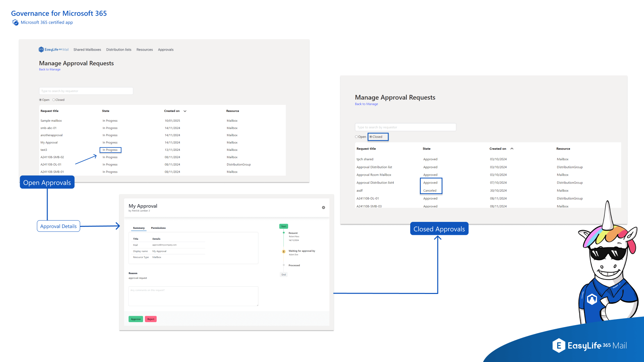Click the ascending sort chevron on Created on
Image resolution: width=644 pixels, height=362 pixels.
pyautogui.click(x=512, y=148)
